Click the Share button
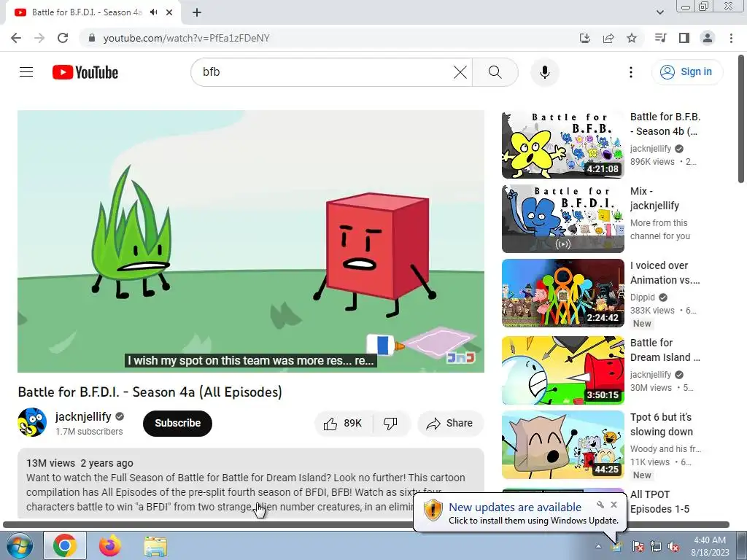 (x=450, y=423)
